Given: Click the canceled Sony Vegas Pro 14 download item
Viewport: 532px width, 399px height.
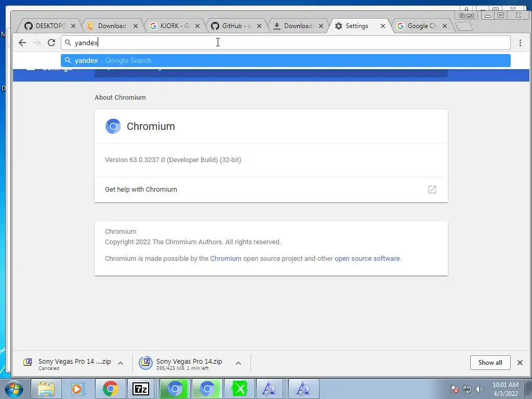Looking at the screenshot, I should point(67,363).
